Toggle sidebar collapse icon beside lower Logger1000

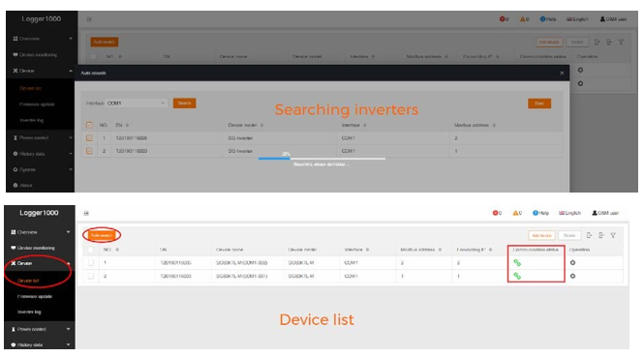[86, 213]
